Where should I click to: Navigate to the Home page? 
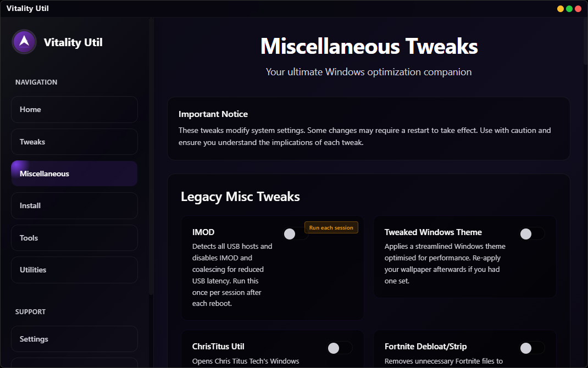point(74,109)
